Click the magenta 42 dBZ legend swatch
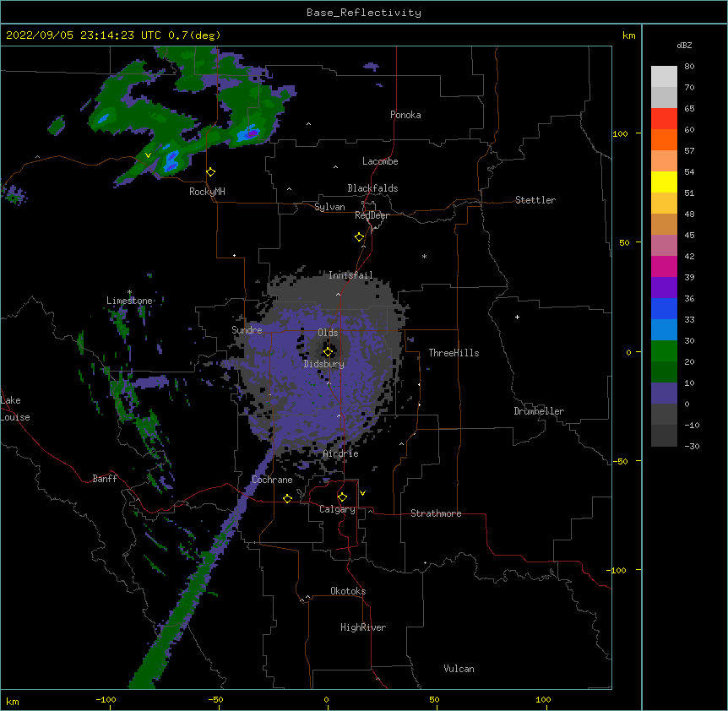The height and width of the screenshot is (711, 728). [664, 266]
